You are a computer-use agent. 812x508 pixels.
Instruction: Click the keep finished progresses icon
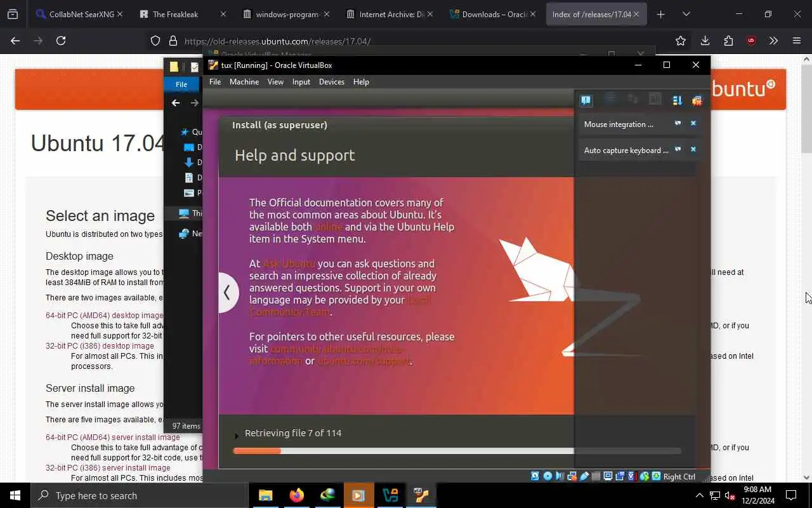coord(677,100)
